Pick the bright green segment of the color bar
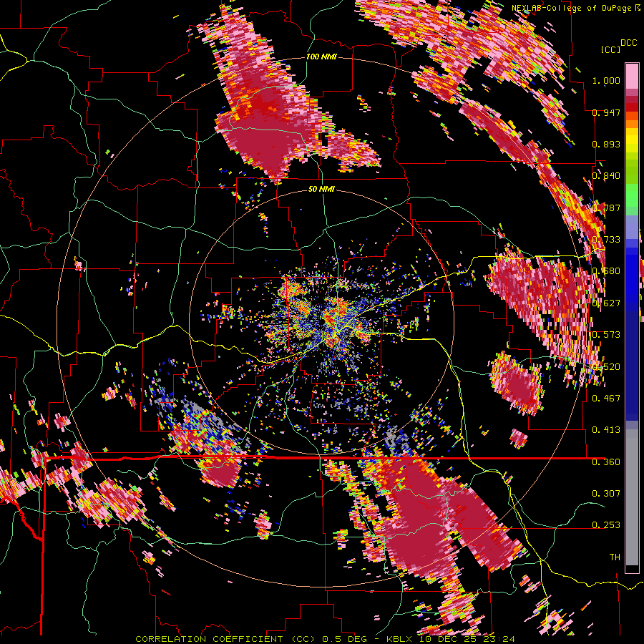This screenshot has width=644, height=644. [x=632, y=195]
